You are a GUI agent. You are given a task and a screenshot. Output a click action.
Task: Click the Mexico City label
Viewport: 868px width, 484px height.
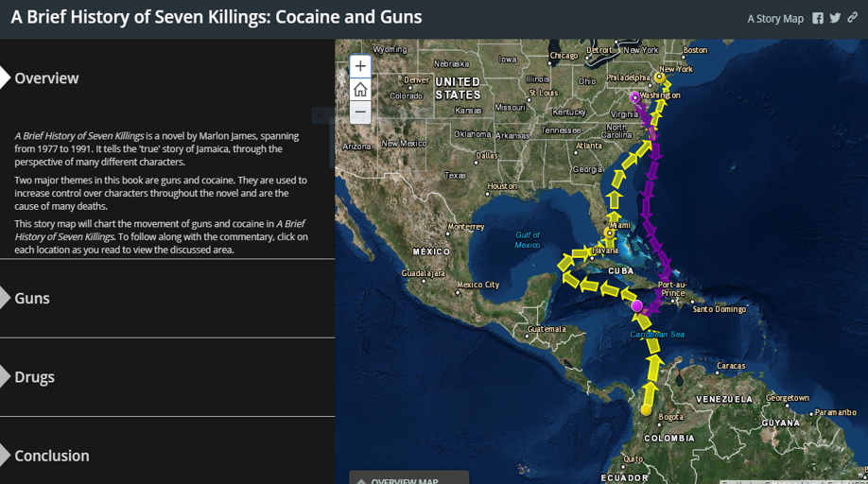pos(477,285)
